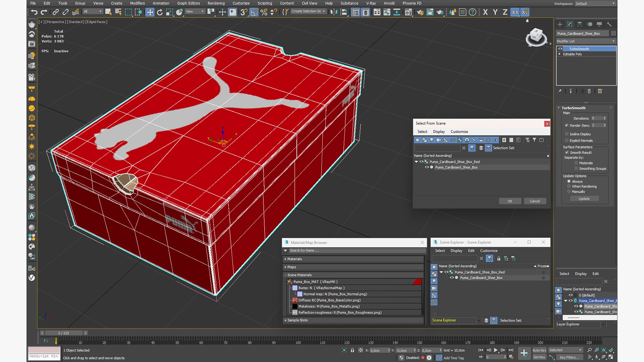Image resolution: width=644 pixels, height=362 pixels.
Task: Open Curve Editor from main toolbar
Action: pos(387,12)
